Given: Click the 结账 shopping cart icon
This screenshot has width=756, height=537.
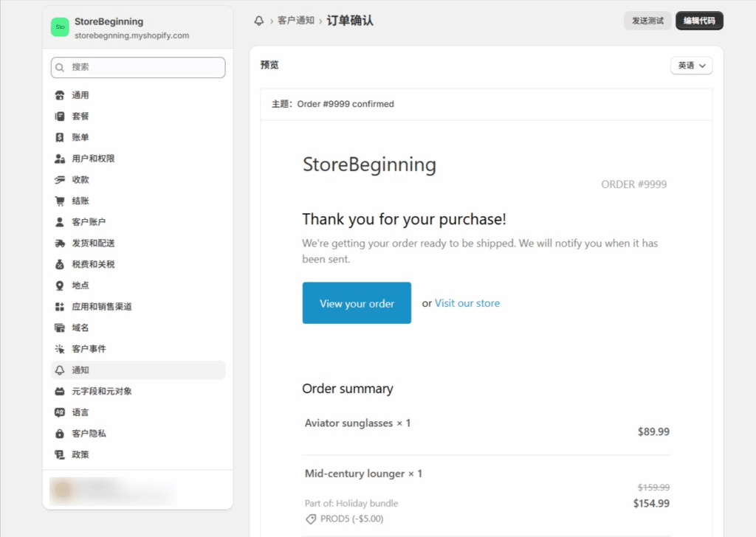Looking at the screenshot, I should [x=60, y=201].
